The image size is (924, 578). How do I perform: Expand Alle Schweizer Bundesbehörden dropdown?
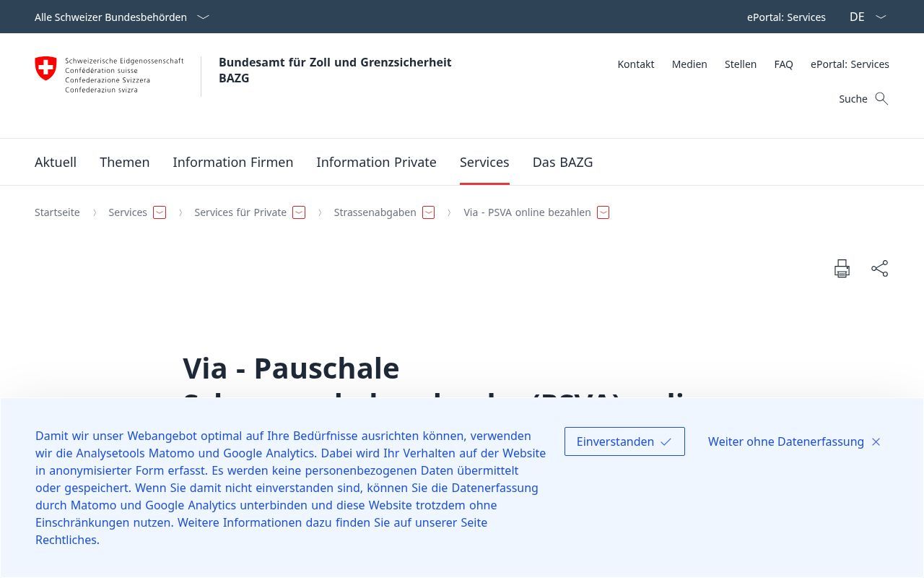(x=122, y=17)
